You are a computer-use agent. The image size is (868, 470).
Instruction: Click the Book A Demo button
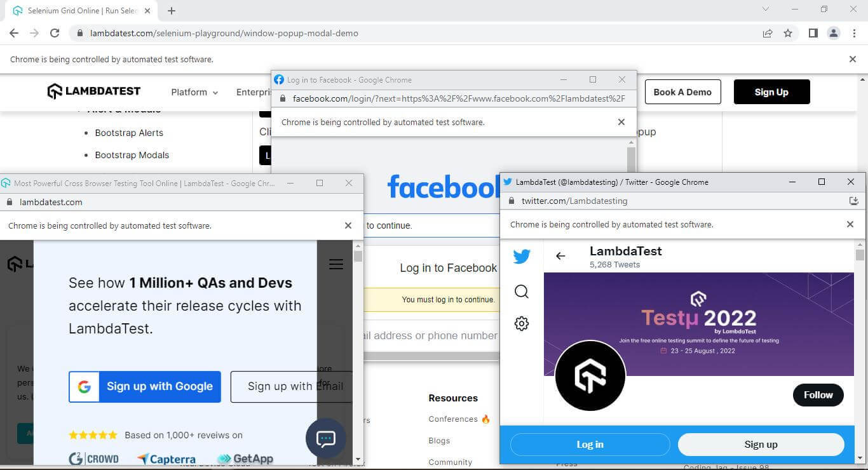tap(683, 92)
